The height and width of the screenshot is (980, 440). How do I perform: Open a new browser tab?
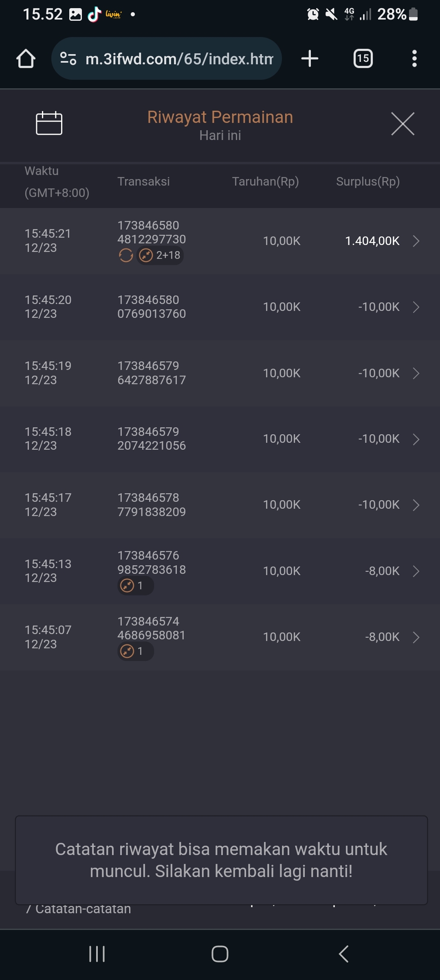[x=310, y=59]
